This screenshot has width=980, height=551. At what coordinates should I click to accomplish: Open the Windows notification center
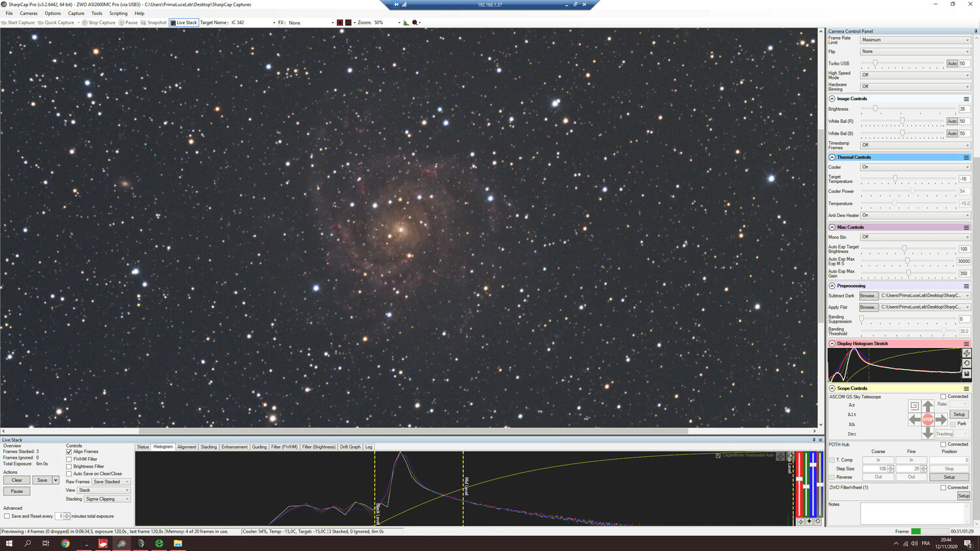pos(968,544)
